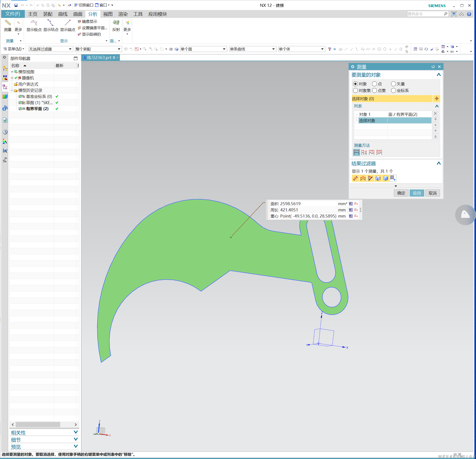Toggle checkbox for 有界平面 (2)
The image size is (476, 459).
(x=20, y=109)
